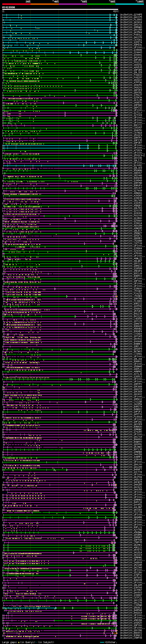Viewport: 146px width, 644px height.
Task: Select hit label UniRef100_Q57UP2
Action: click(131, 311)
